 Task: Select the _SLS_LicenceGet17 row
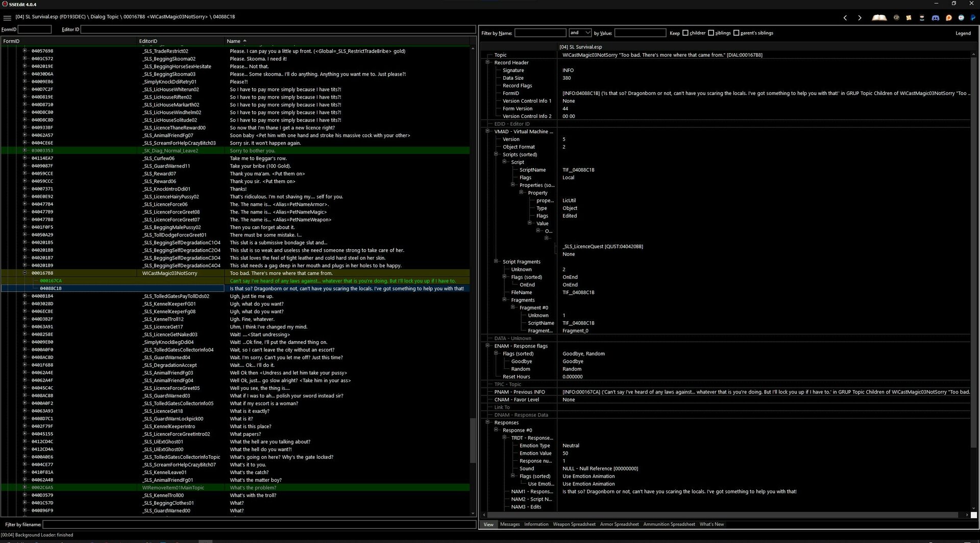click(x=235, y=327)
